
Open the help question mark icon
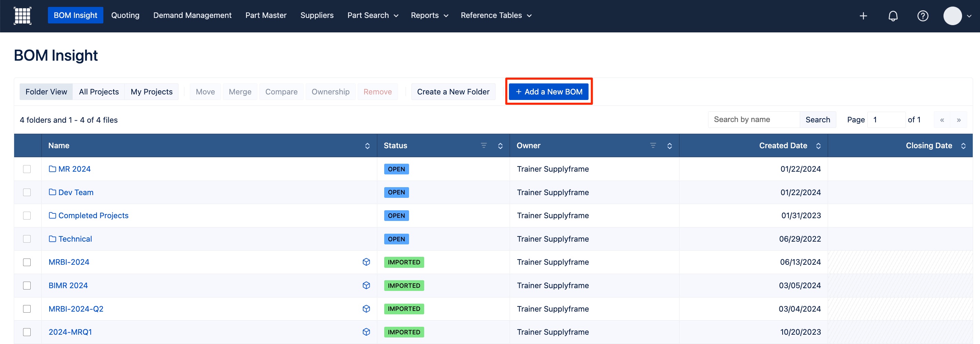click(x=922, y=16)
